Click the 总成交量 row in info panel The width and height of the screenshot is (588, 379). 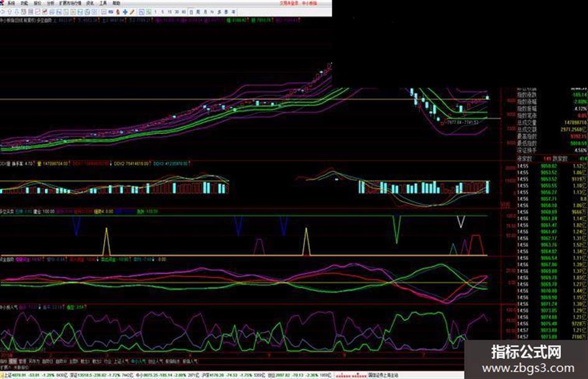552,123
